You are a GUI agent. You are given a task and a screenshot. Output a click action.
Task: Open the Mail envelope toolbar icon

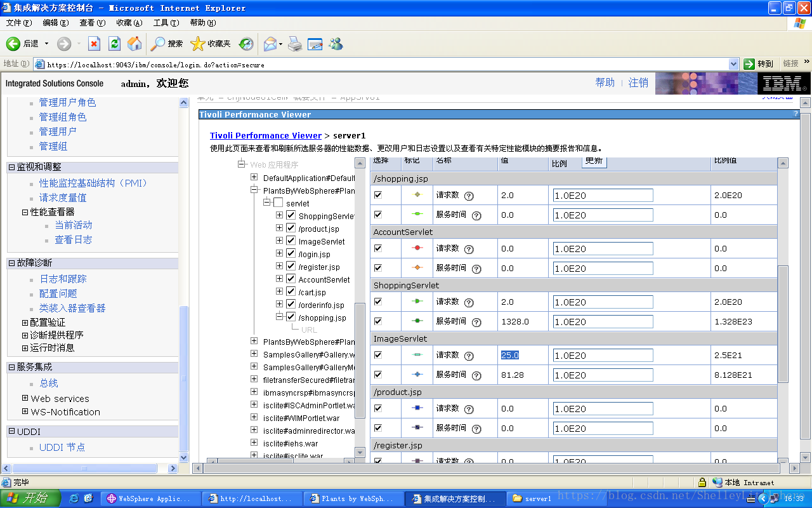tap(271, 43)
